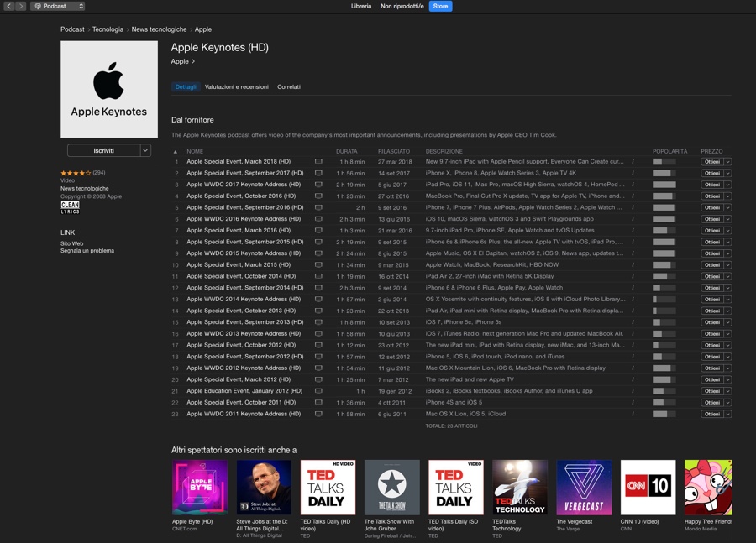756x543 pixels.
Task: Expand the arrow next to Iscriviti
Action: 145,151
